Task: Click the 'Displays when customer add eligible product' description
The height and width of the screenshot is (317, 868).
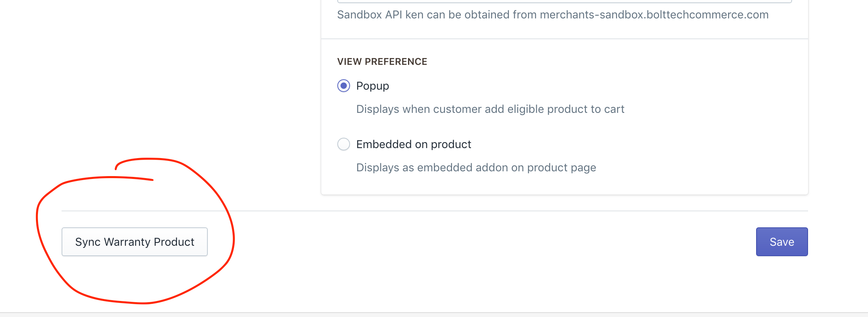Action: point(490,109)
